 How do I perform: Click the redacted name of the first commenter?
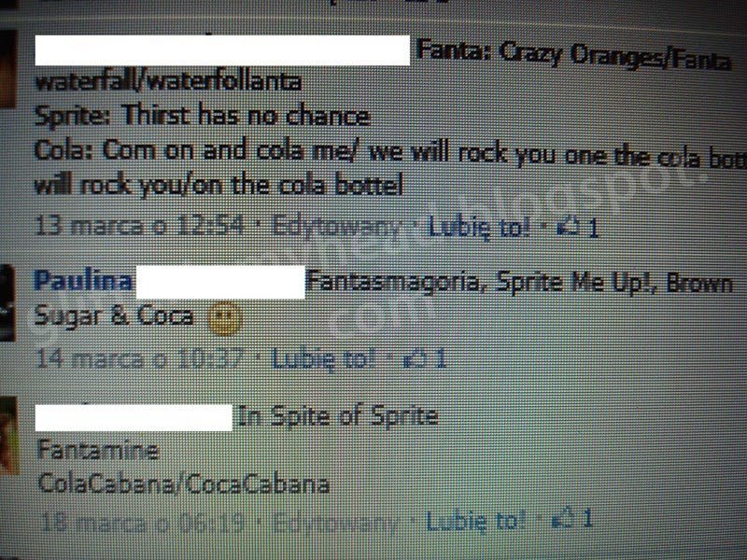tap(222, 50)
